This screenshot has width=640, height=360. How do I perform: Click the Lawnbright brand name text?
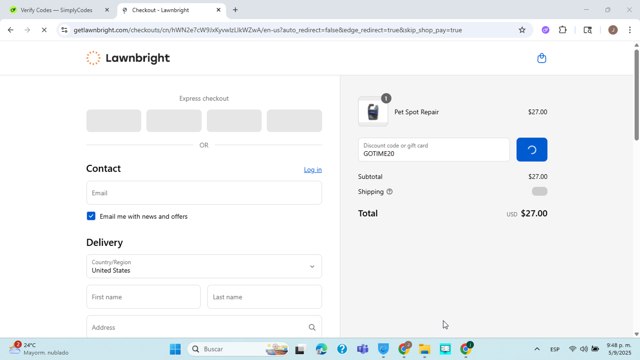(138, 58)
